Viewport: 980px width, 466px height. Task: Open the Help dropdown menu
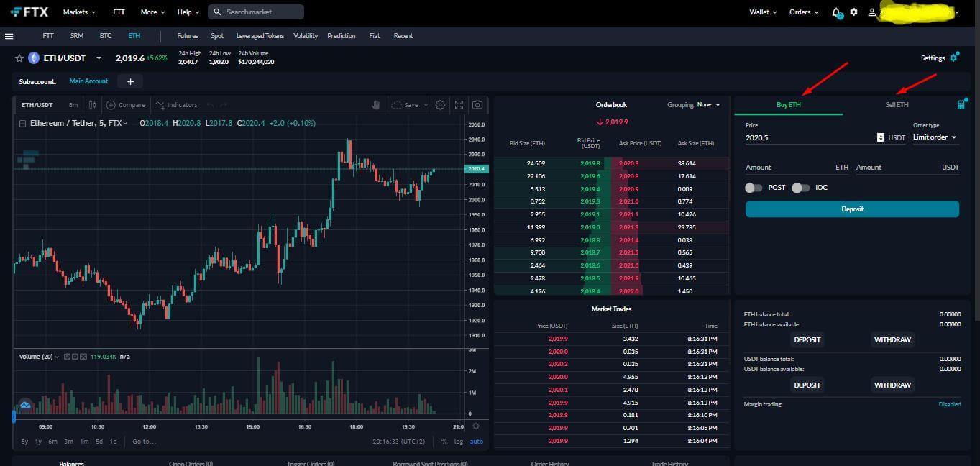[188, 12]
